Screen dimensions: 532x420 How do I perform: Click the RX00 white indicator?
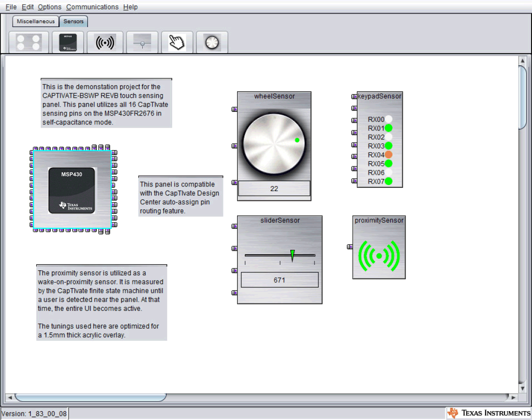coord(389,119)
